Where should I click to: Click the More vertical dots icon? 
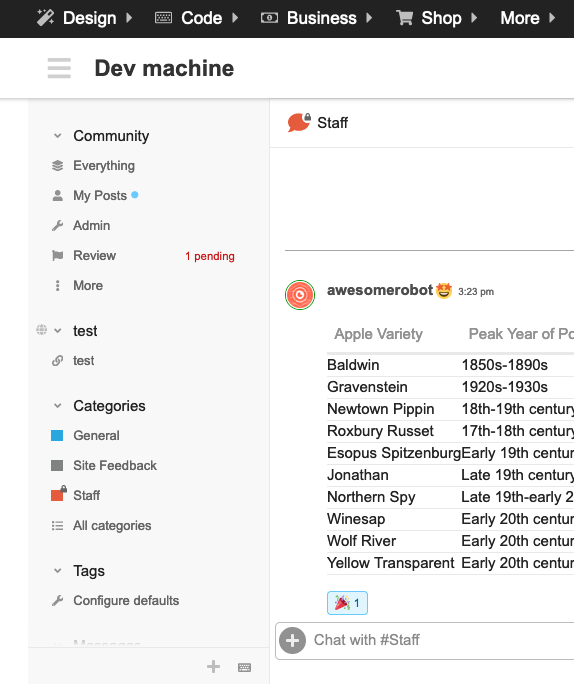point(58,286)
